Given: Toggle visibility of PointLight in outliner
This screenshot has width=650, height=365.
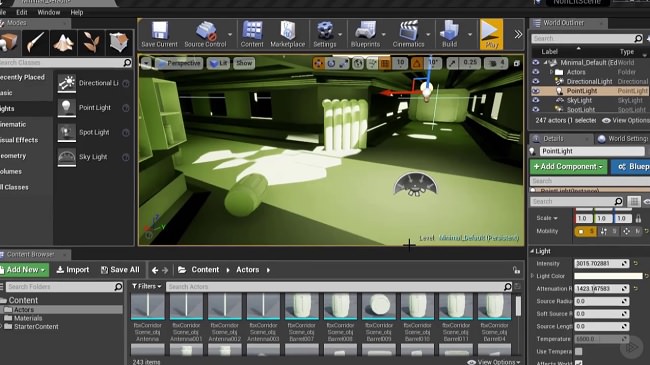Looking at the screenshot, I should [536, 91].
